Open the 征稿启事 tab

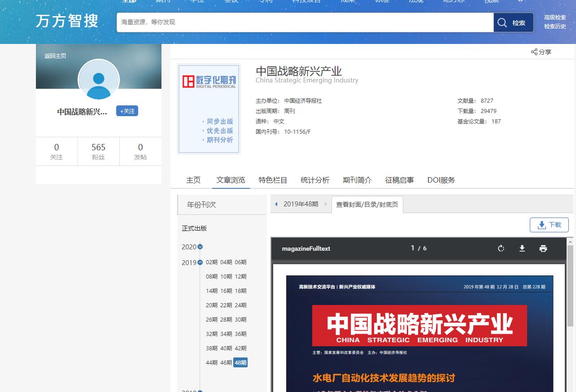(399, 180)
